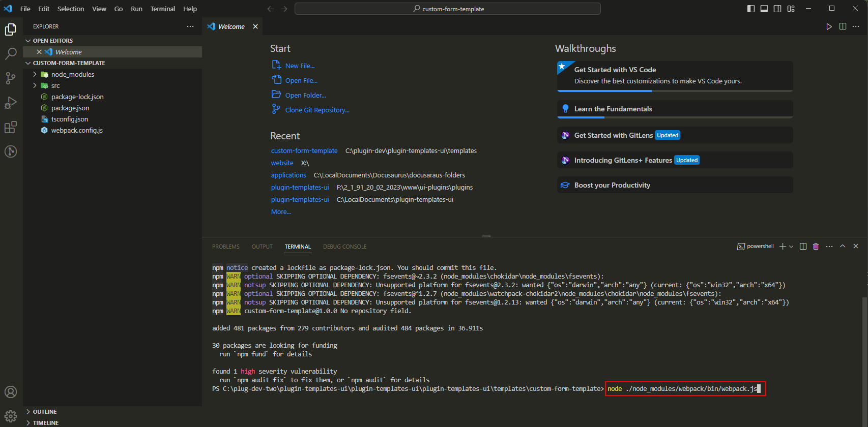Switch to the Problems panel tab

pyautogui.click(x=226, y=247)
